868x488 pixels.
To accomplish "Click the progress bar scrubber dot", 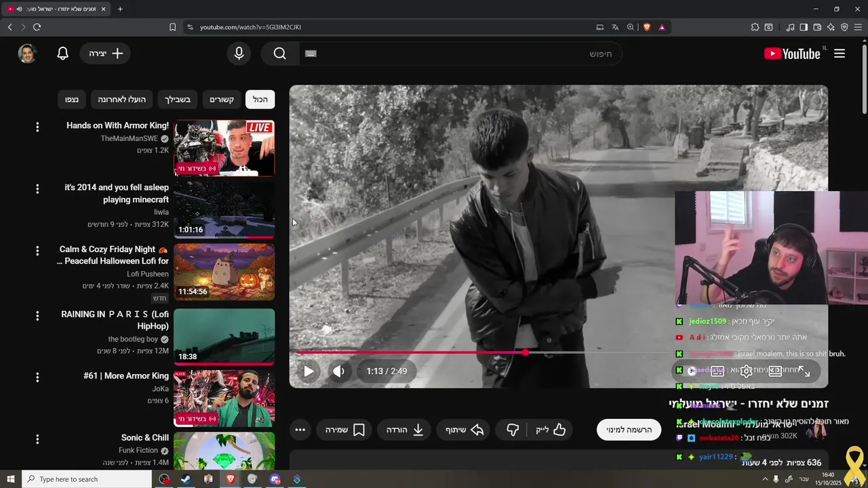I will coord(526,352).
